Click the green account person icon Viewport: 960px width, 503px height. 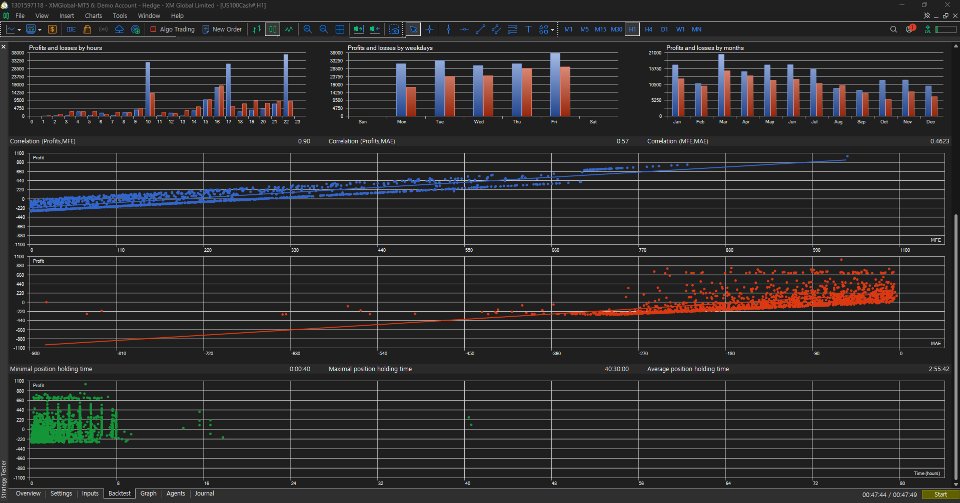[928, 29]
